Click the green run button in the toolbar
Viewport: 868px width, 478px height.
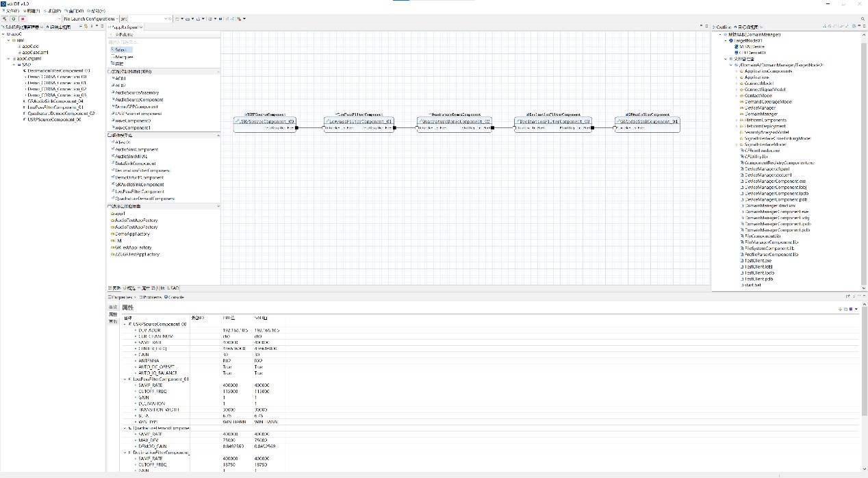pos(13,19)
